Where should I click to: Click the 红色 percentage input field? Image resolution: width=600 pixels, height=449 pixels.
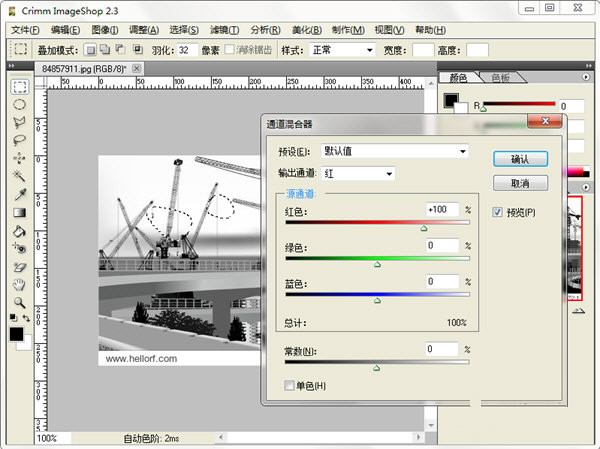443,210
